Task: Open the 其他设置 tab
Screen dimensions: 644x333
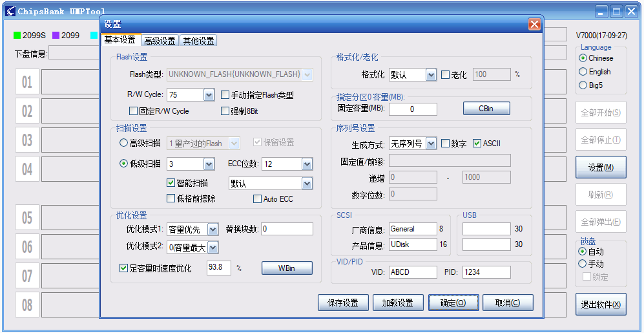Action: [x=198, y=41]
